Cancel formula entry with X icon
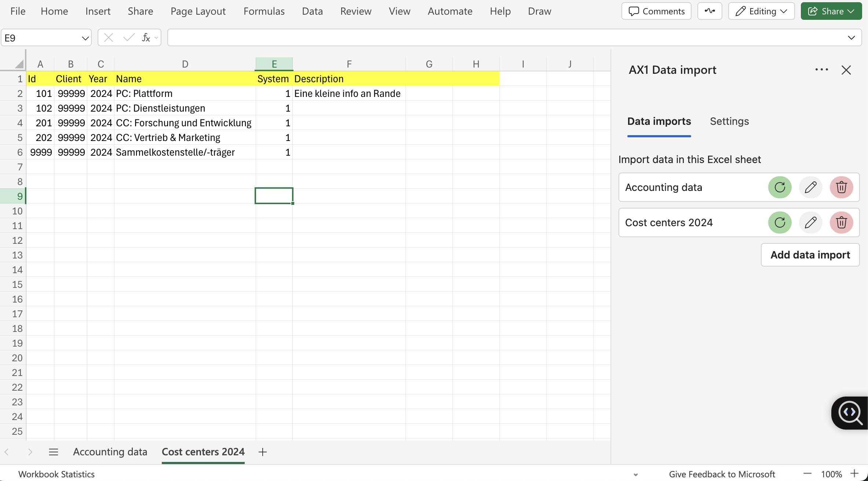This screenshot has width=868, height=481. pos(108,37)
